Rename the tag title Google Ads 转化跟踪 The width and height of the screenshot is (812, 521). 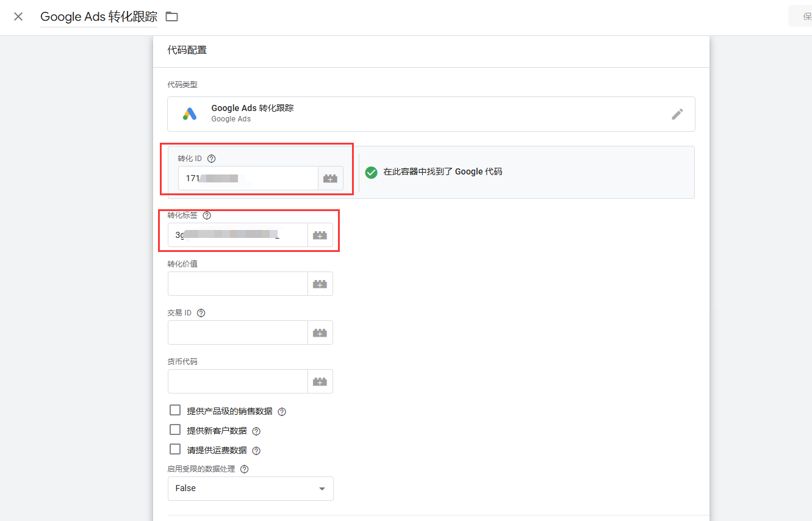click(x=99, y=17)
